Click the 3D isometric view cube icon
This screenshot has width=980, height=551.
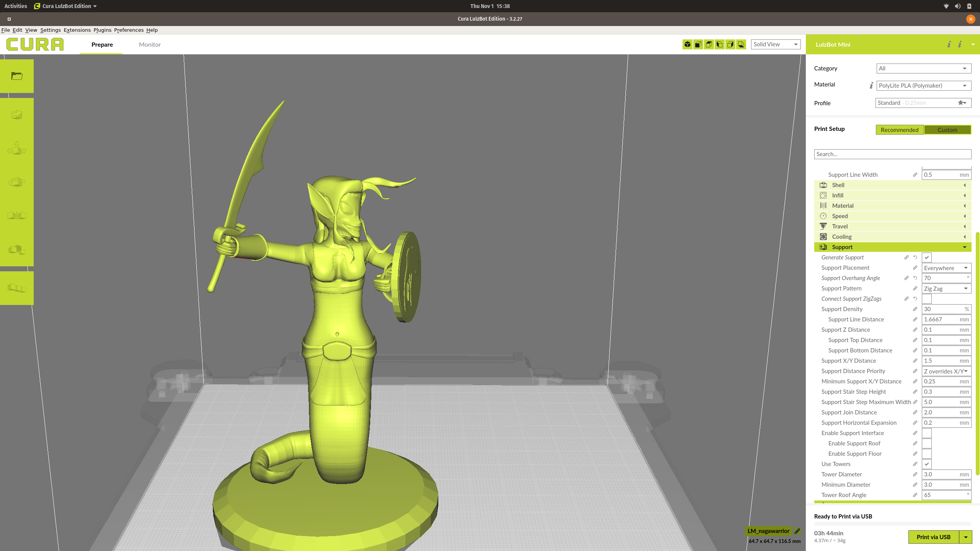pos(688,44)
